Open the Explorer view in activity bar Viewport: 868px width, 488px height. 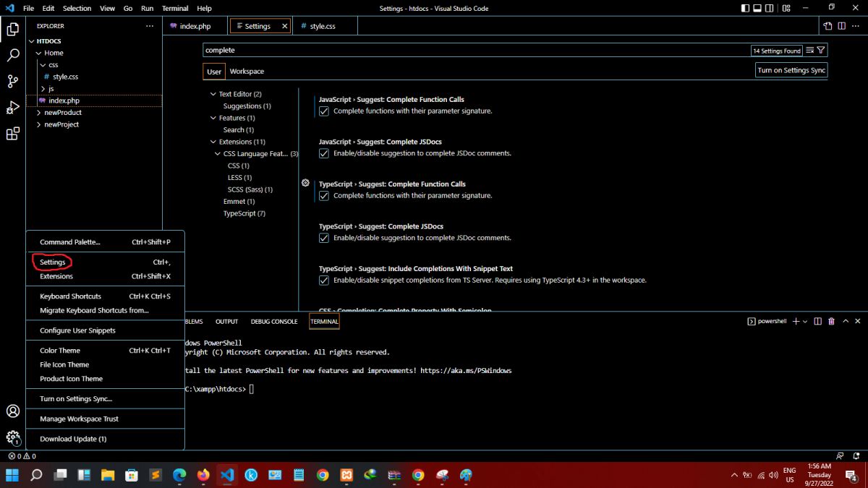pyautogui.click(x=12, y=30)
